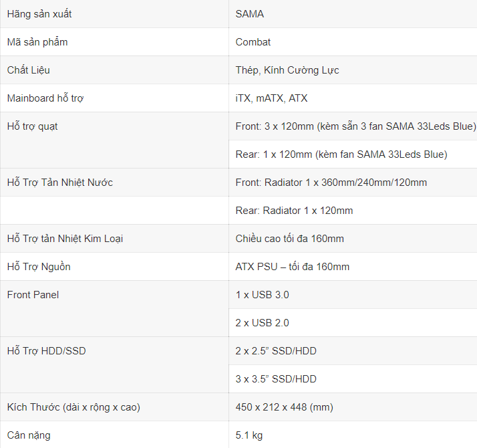Viewport: 477px width, 448px height.
Task: Click the "2 x USB 2.0" cell
Action: [263, 323]
